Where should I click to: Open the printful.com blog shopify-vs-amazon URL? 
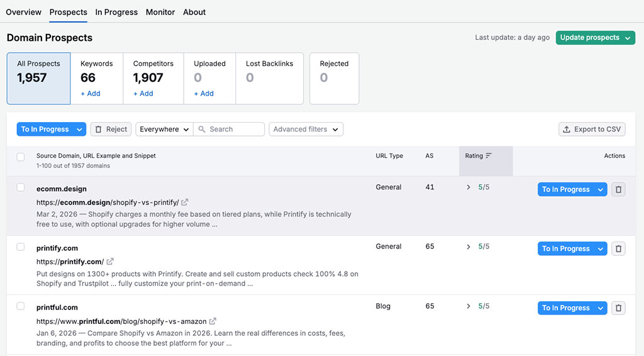(121, 321)
